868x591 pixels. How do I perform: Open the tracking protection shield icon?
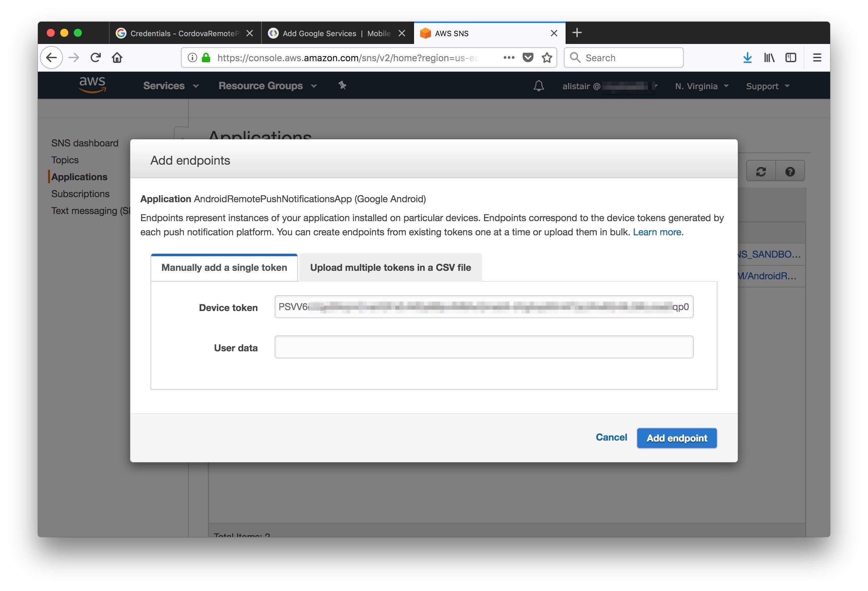click(x=528, y=57)
